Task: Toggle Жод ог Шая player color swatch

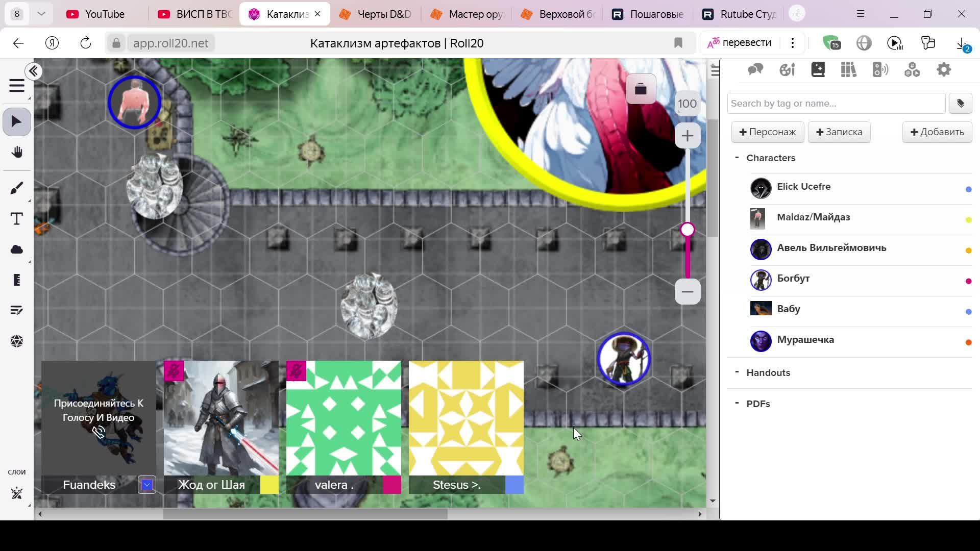Action: tap(269, 485)
